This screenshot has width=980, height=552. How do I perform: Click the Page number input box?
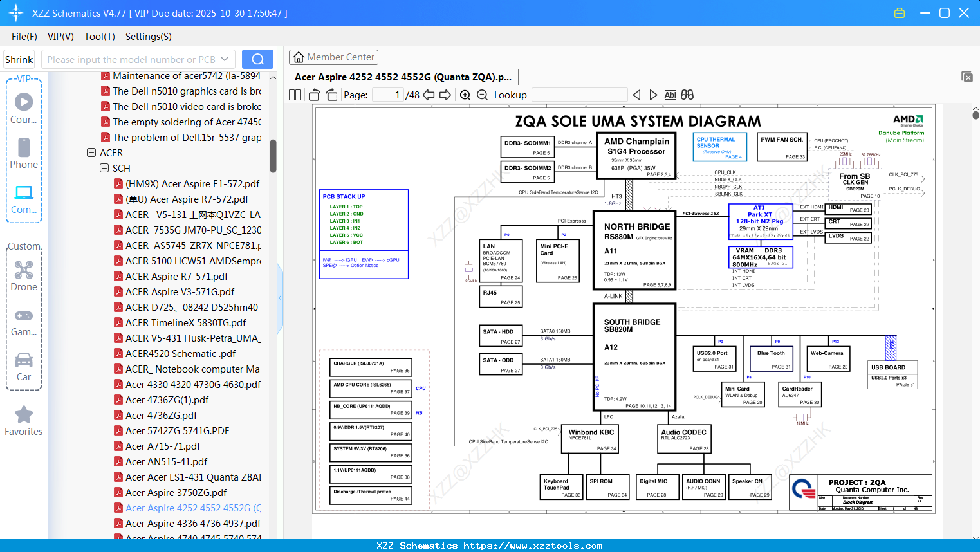[388, 95]
